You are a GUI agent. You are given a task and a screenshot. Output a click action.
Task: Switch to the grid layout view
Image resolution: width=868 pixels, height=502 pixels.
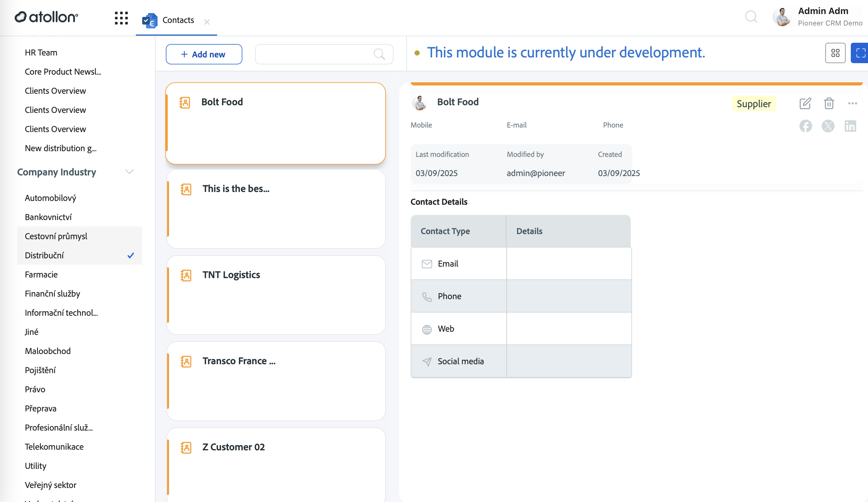tap(835, 53)
